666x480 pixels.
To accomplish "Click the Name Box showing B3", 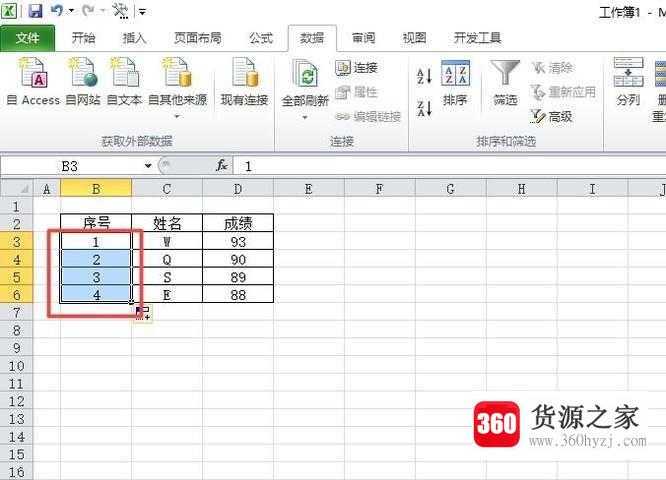I will tap(71, 166).
